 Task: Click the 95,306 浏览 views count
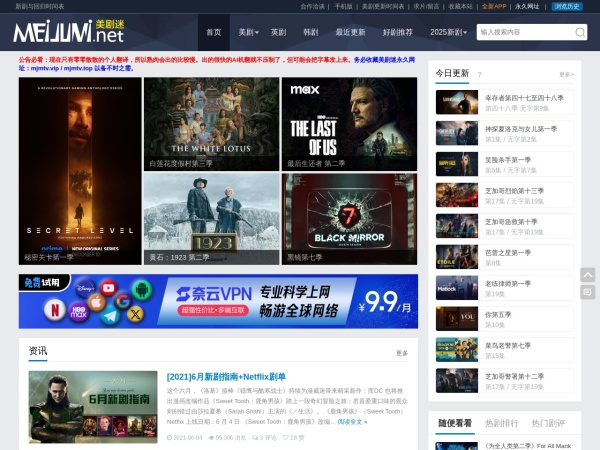coord(228,438)
